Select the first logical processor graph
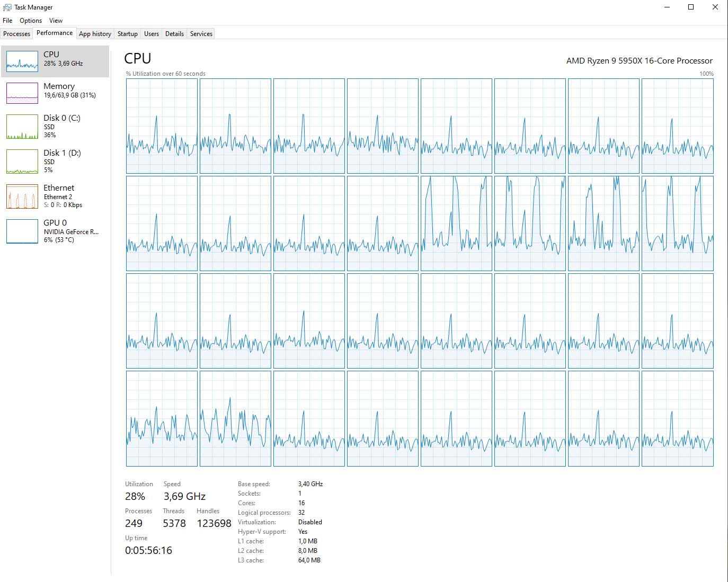 click(x=162, y=126)
